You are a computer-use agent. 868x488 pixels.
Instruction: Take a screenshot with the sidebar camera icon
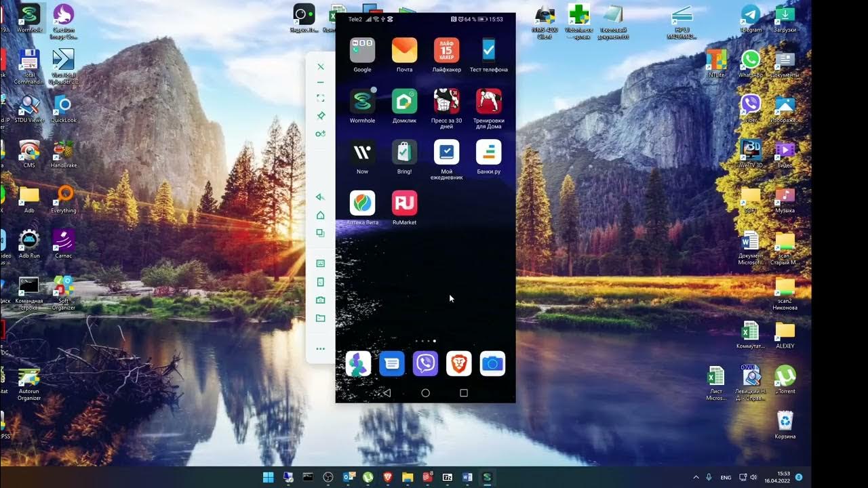[321, 300]
